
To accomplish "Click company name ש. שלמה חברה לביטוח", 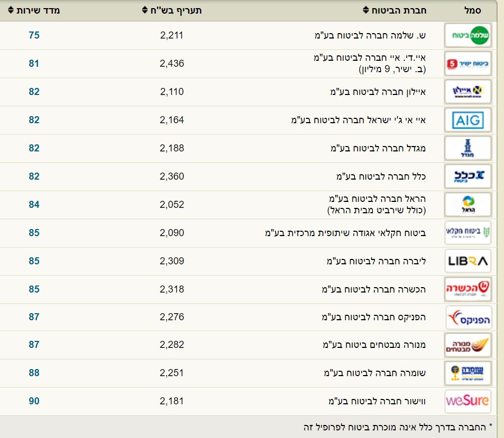I will point(370,35).
